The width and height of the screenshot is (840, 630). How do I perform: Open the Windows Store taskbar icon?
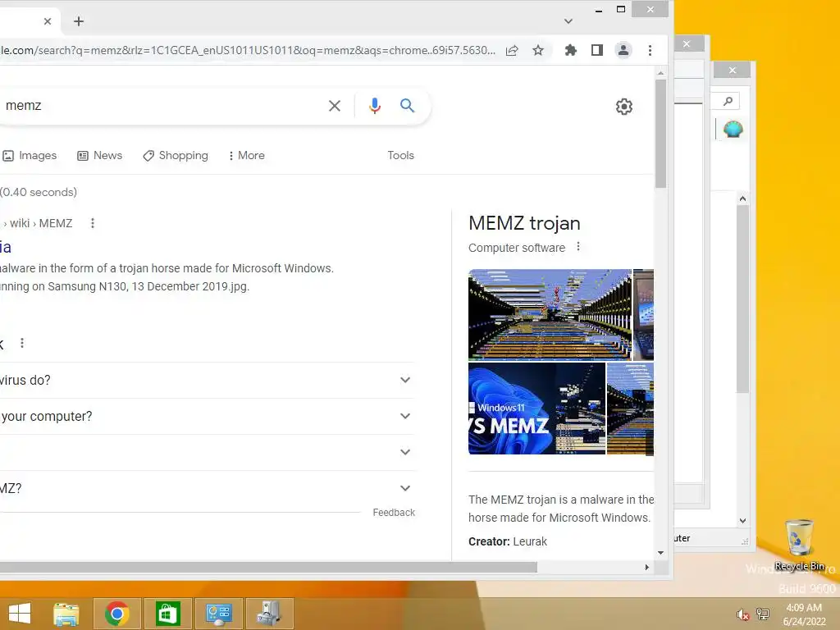click(x=167, y=614)
